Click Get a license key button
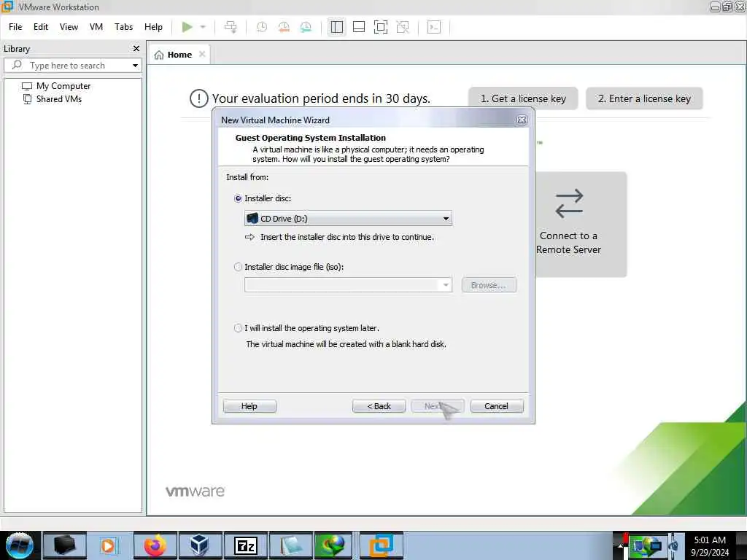The width and height of the screenshot is (747, 560). click(x=523, y=98)
